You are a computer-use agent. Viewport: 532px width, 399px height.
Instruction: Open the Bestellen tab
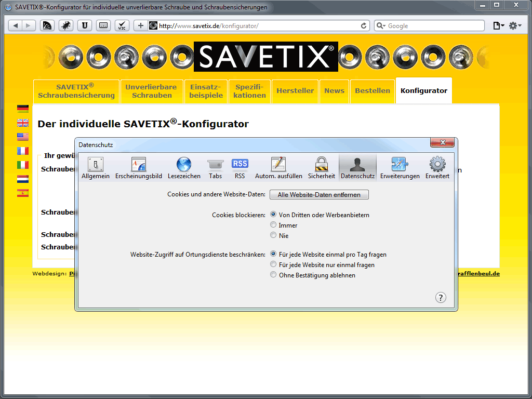coord(372,91)
